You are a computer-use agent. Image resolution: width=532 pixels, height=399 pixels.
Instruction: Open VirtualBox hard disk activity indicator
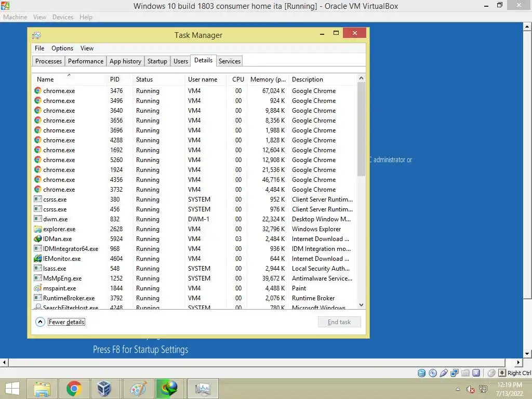[x=421, y=373]
